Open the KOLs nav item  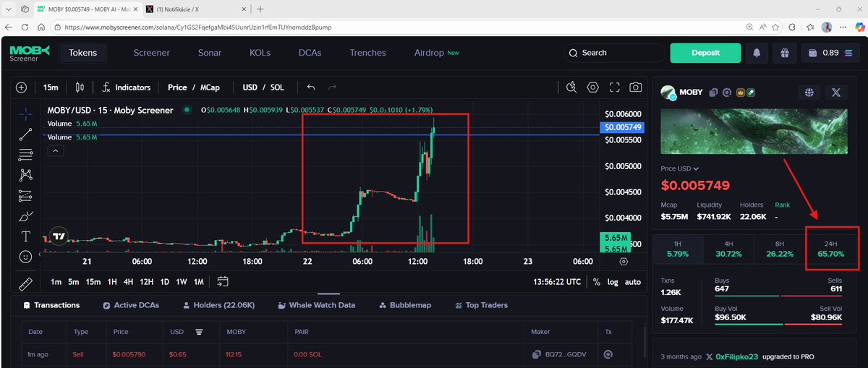click(260, 53)
